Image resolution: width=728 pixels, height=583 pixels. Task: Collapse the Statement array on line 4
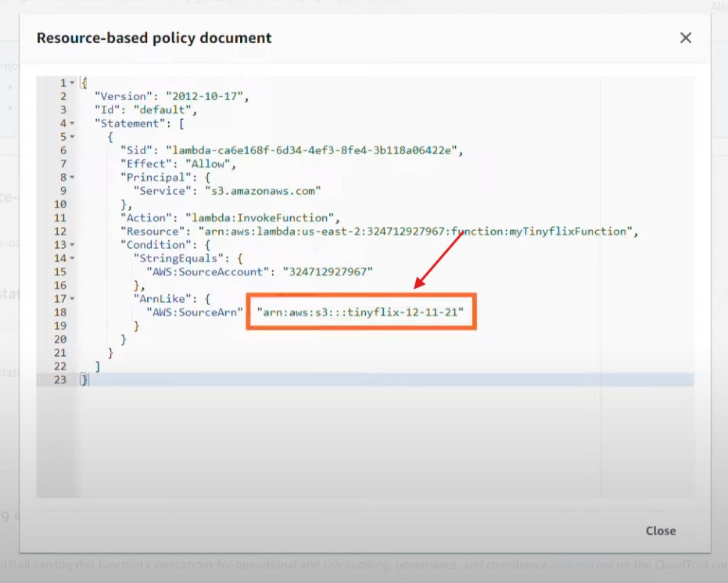coord(73,124)
